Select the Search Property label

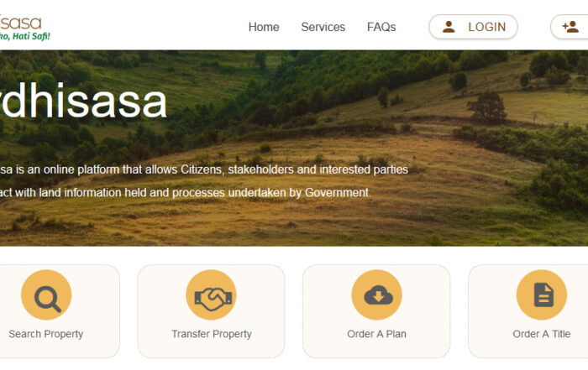point(45,334)
